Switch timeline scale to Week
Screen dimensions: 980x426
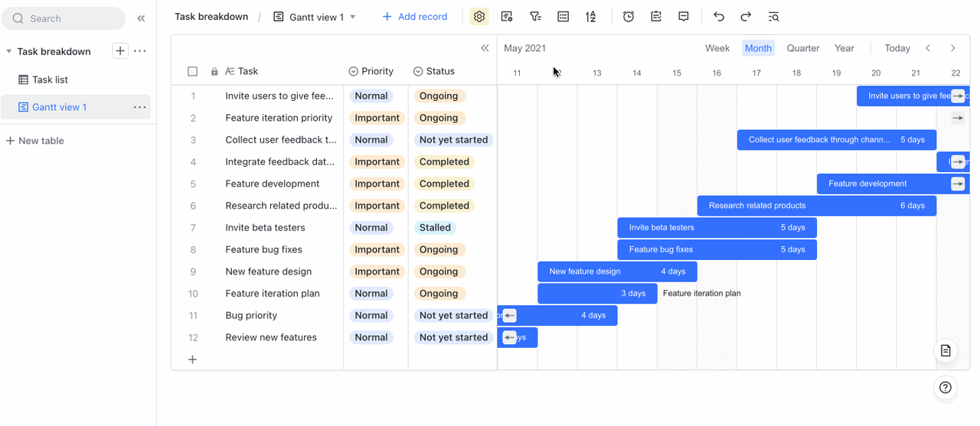717,48
